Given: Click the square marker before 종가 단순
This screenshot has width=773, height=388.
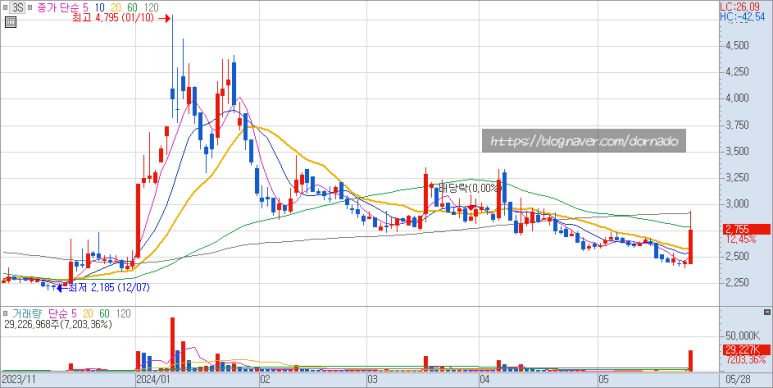Looking at the screenshot, I should pos(29,7).
